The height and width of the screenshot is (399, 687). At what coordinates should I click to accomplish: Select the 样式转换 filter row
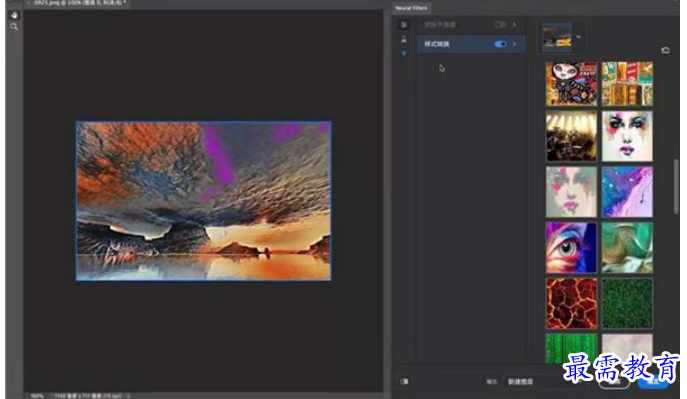(x=471, y=44)
